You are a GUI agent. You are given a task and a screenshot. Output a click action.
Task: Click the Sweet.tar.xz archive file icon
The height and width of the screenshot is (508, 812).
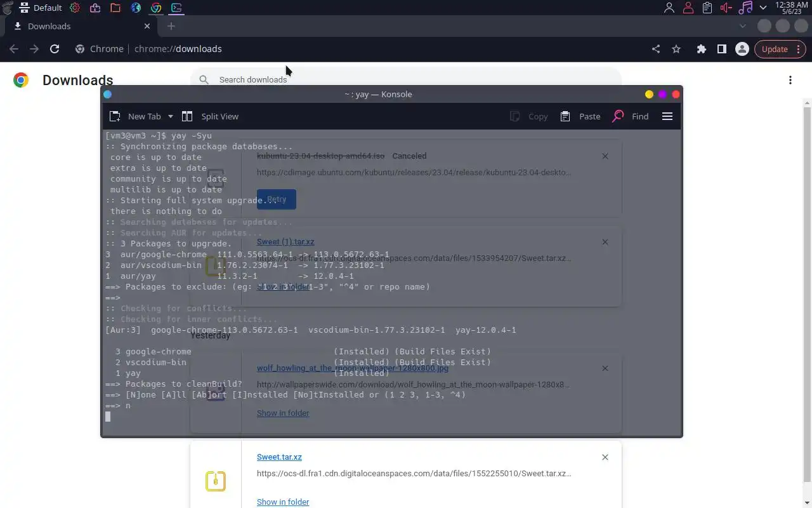click(216, 481)
